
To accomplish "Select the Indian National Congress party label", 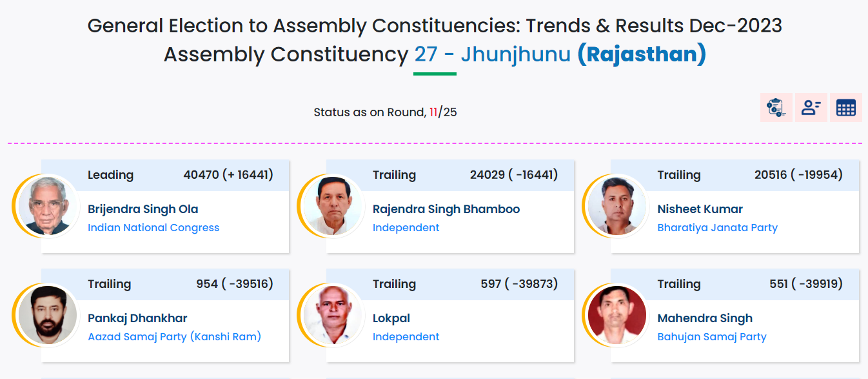I will tap(153, 227).
